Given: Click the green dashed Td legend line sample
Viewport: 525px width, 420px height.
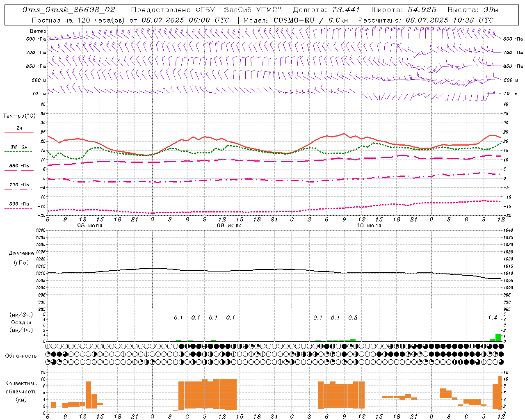Looking at the screenshot, I should point(18,151).
